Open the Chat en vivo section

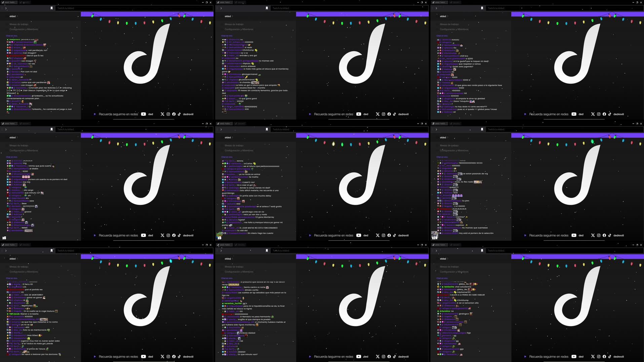(11, 35)
